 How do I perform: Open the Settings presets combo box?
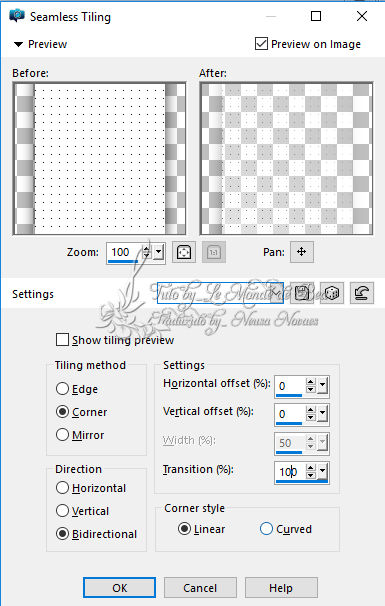(x=220, y=293)
